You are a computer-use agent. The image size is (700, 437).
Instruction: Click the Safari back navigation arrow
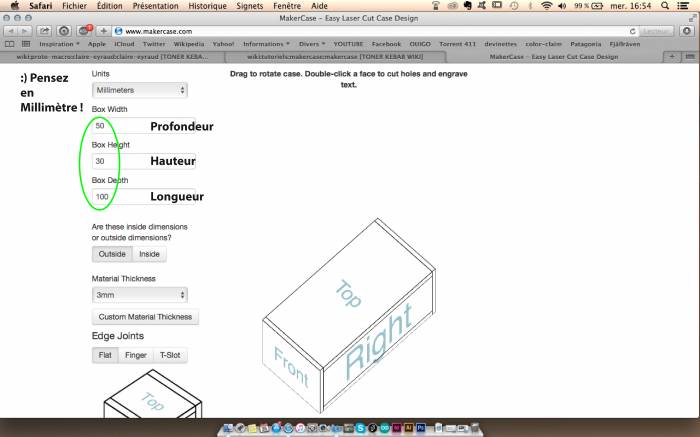11,31
